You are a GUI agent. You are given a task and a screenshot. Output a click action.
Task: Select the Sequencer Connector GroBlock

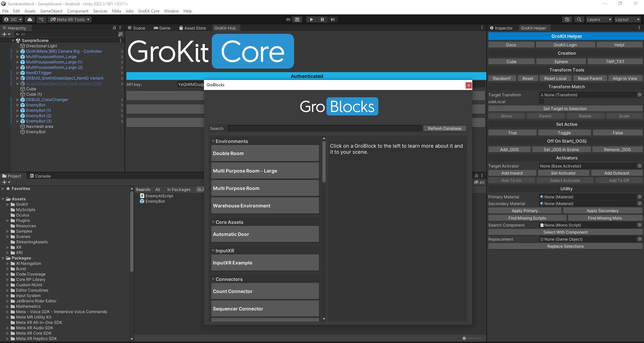(265, 309)
